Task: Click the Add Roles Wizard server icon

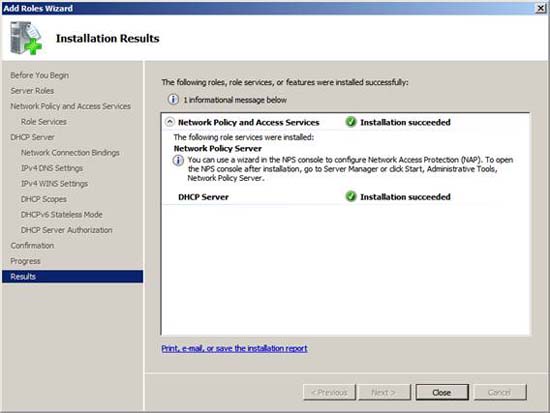Action: coord(26,38)
